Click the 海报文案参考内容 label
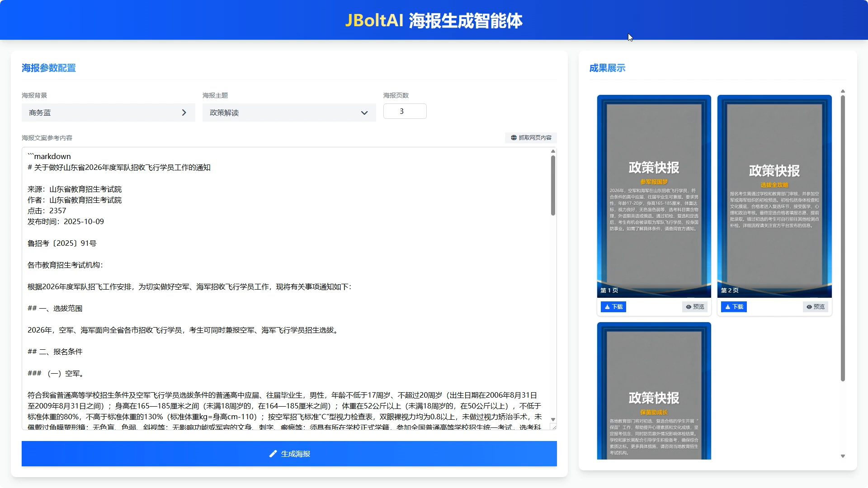The image size is (868, 488). pos(47,138)
